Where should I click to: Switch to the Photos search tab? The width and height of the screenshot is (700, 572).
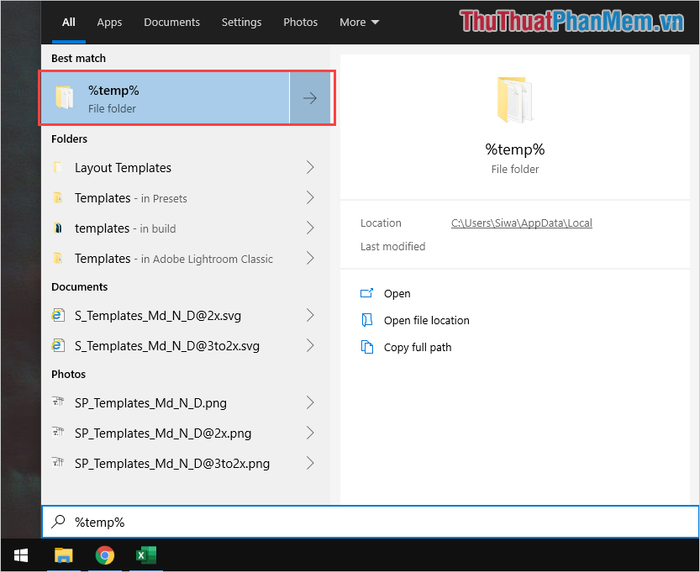300,22
